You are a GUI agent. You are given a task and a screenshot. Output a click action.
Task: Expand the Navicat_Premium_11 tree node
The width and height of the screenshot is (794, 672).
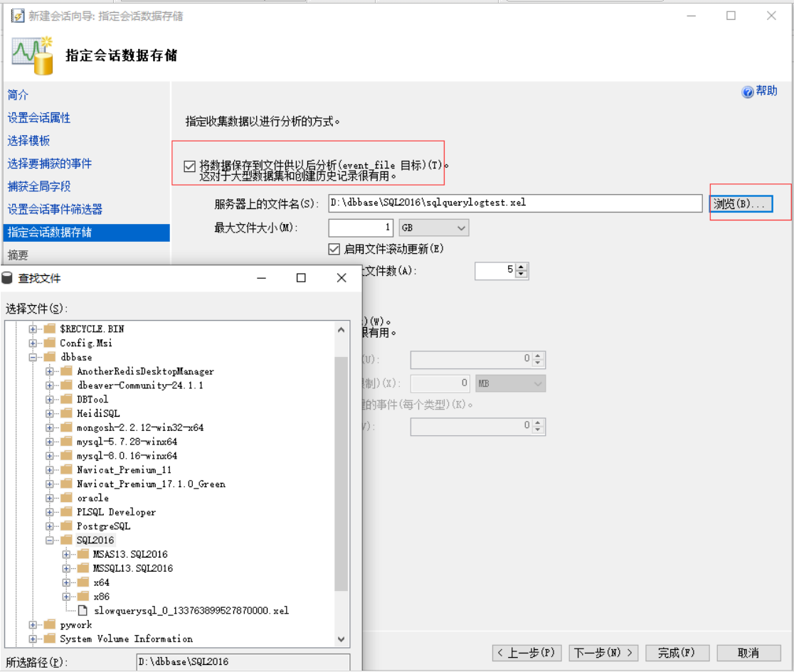coord(50,469)
